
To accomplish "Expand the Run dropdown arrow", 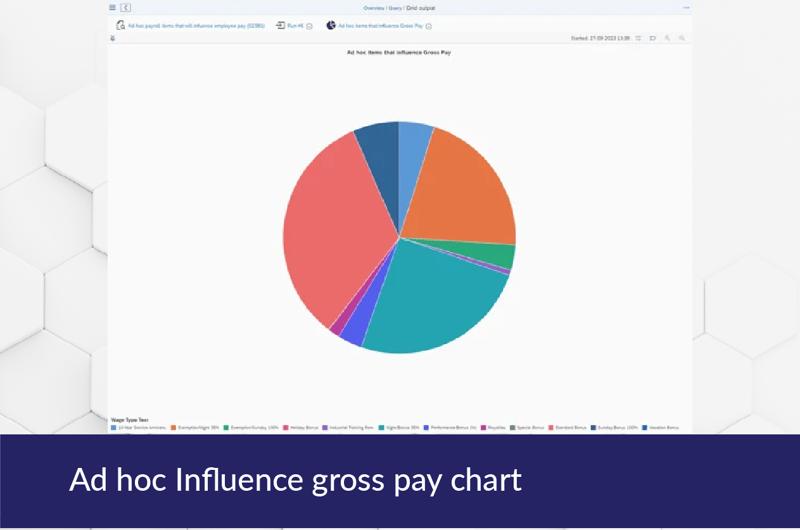I will [x=309, y=26].
